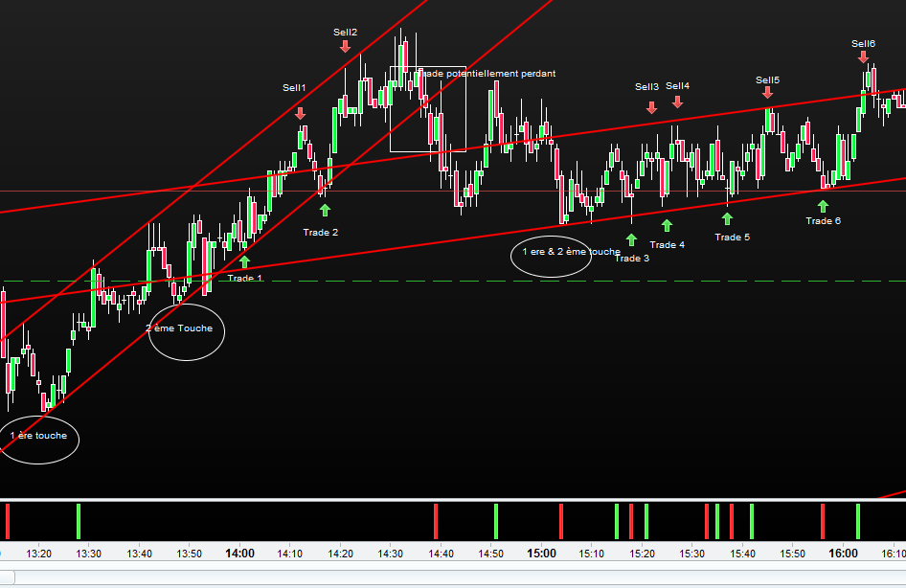906x588 pixels.
Task: Click the red Sell1 arrow marker
Action: (301, 113)
